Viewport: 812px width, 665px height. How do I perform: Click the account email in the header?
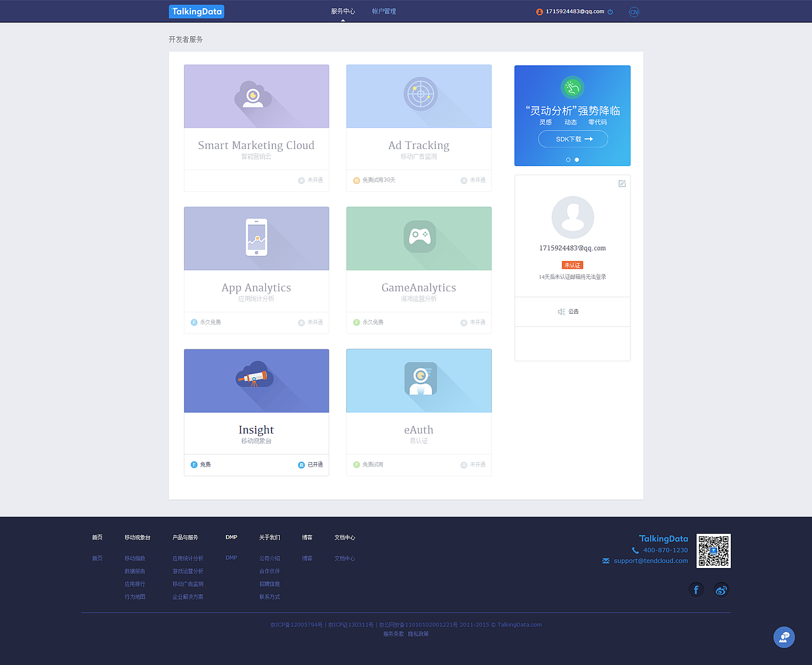click(575, 11)
